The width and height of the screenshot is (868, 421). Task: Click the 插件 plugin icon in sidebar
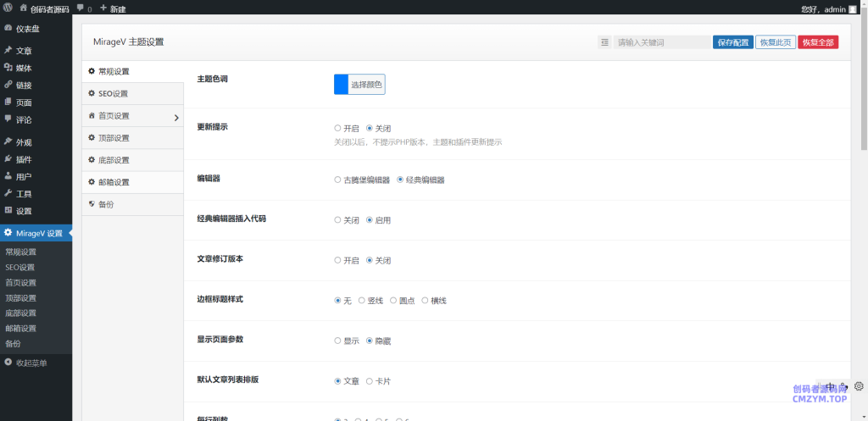click(x=8, y=159)
